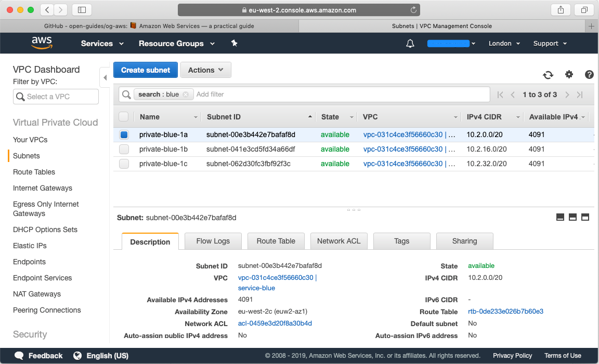This screenshot has width=599, height=364.
Task: Switch to the Tags tab
Action: pos(401,241)
